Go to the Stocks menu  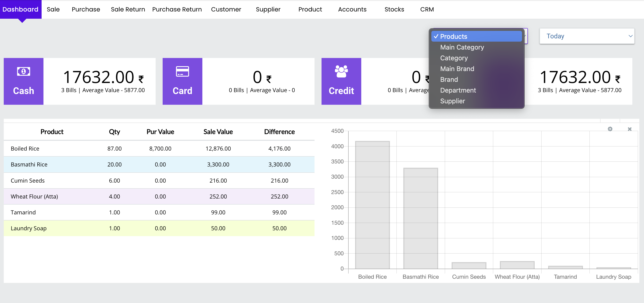point(394,10)
